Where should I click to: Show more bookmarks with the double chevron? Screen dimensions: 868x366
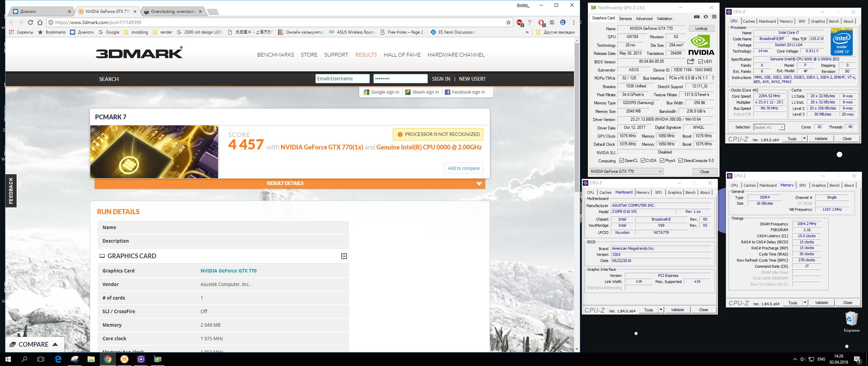point(527,32)
